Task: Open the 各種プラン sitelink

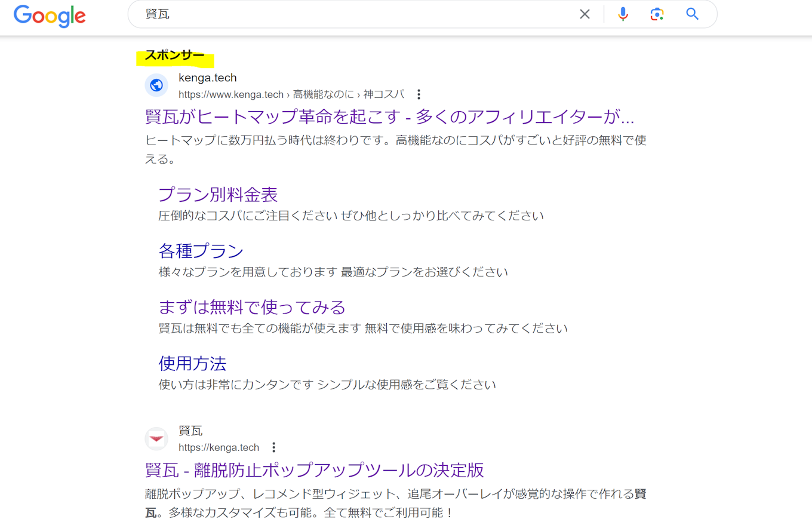Action: click(x=201, y=251)
